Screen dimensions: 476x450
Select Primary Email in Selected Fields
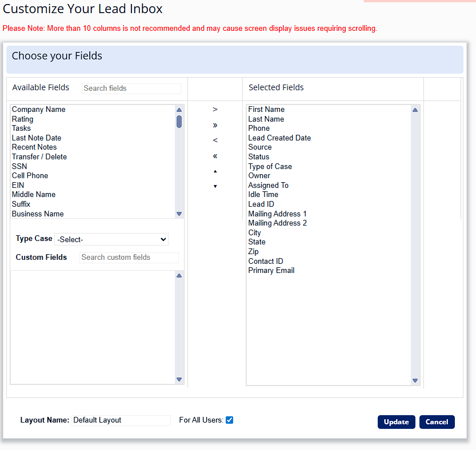coord(271,270)
